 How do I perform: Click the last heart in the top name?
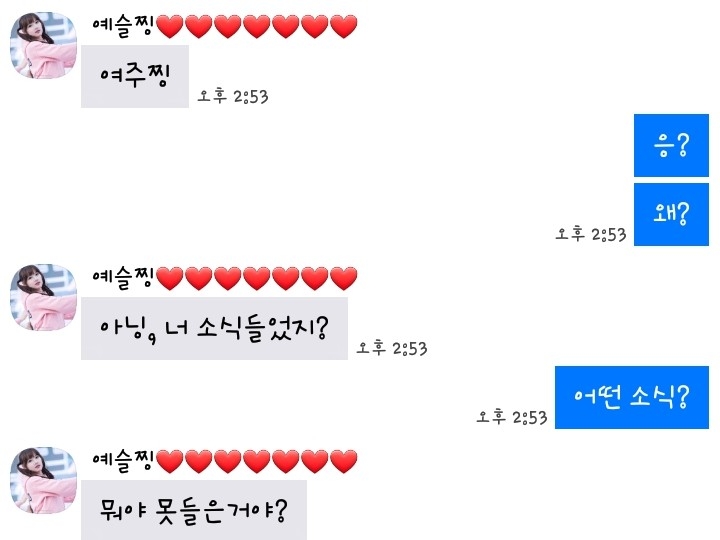[343, 26]
